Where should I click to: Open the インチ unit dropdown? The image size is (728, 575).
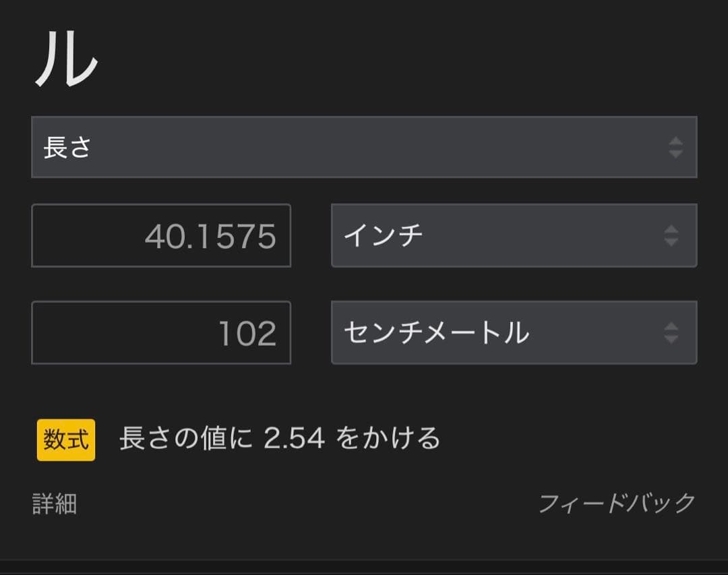coord(512,236)
